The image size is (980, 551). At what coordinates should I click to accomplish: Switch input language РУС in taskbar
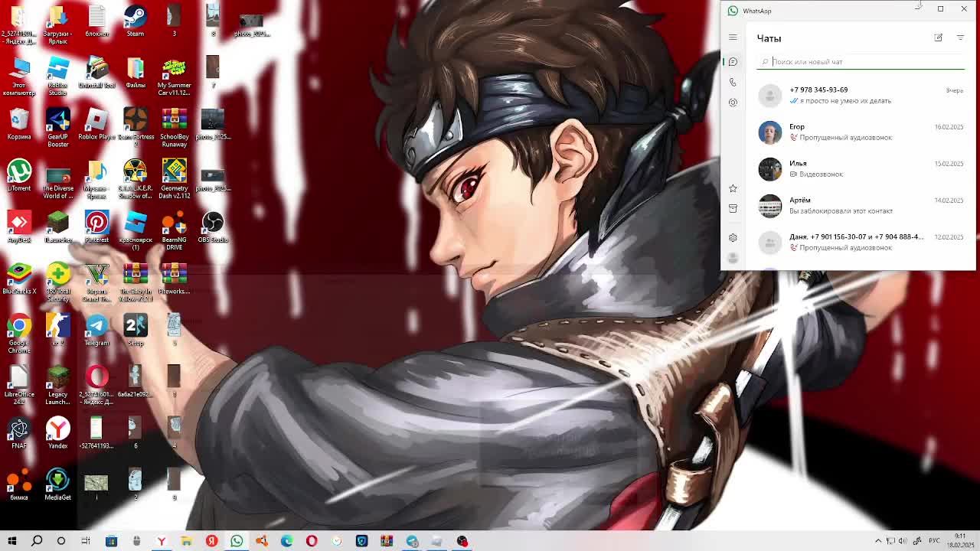pyautogui.click(x=934, y=541)
